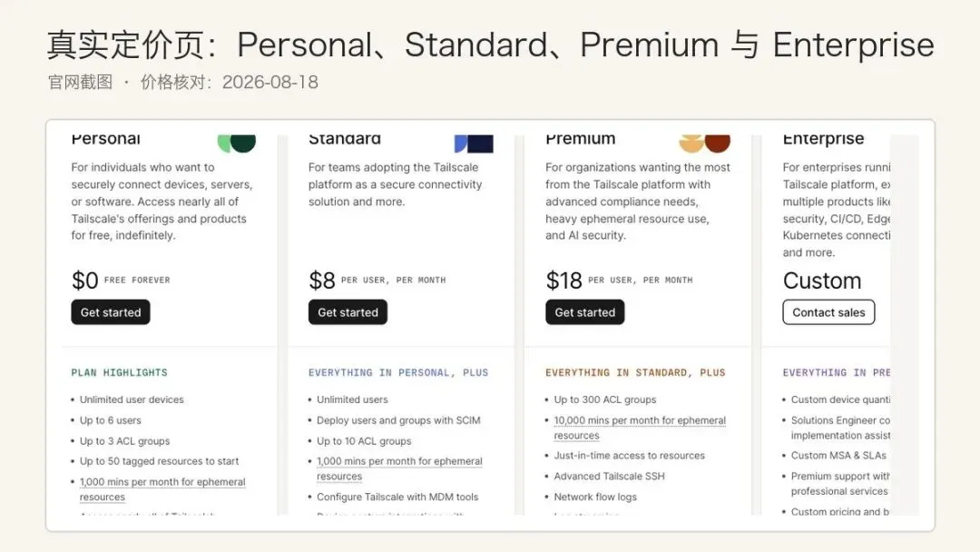Viewport: 980px width, 552px height.
Task: Open Premium's 10,000 mins ephemeral resources link
Action: 640,428
